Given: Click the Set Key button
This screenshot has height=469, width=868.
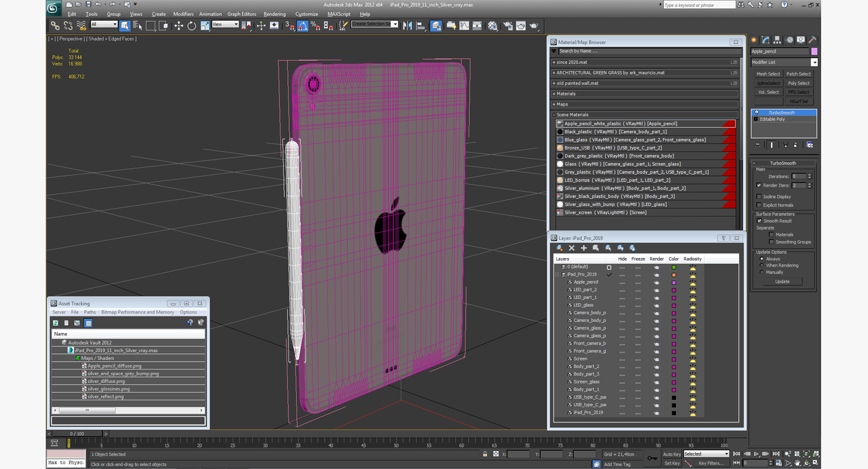Looking at the screenshot, I should 672,463.
